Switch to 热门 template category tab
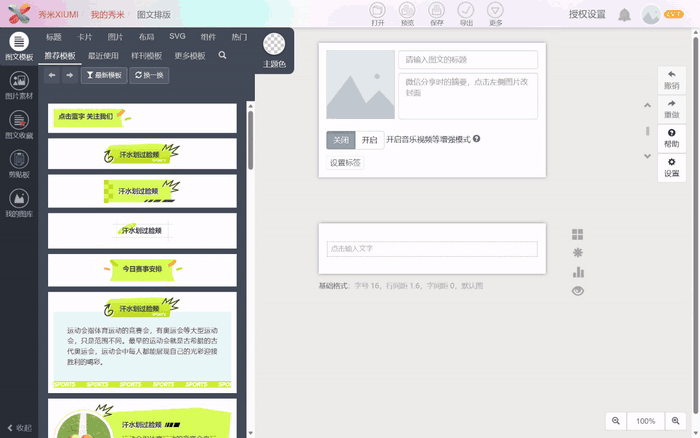The height and width of the screenshot is (438, 700). click(x=239, y=37)
